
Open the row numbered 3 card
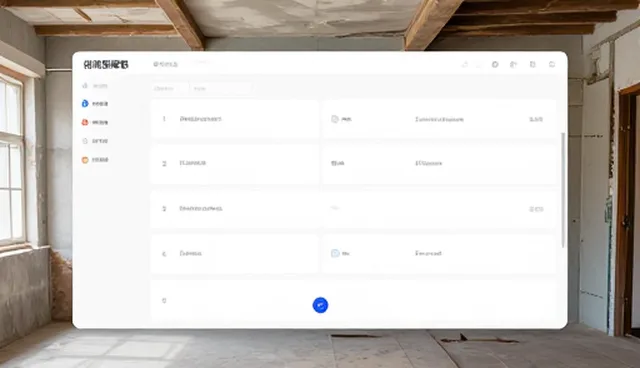(x=235, y=208)
